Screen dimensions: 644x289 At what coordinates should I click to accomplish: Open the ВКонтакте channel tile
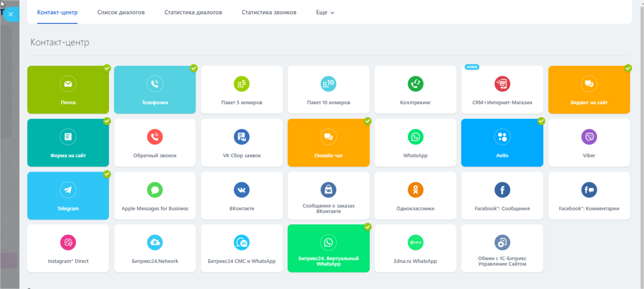point(241,196)
